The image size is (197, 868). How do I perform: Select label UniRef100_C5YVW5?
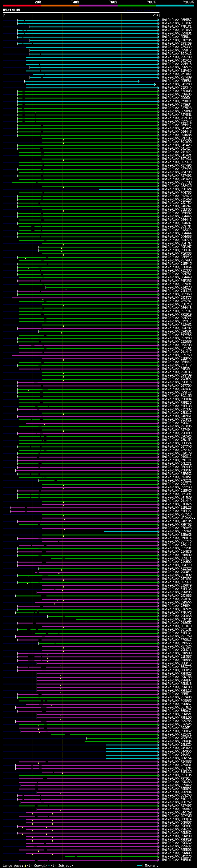point(177,816)
